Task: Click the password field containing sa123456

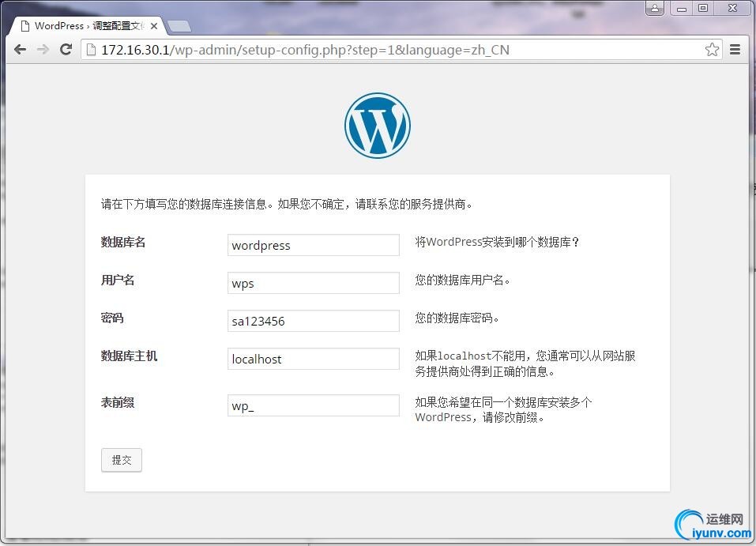Action: [314, 321]
